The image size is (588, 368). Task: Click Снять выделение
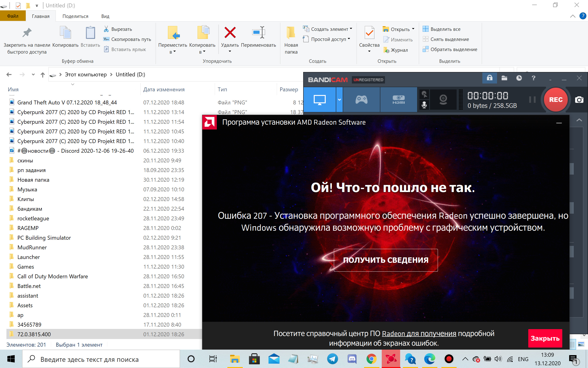(446, 39)
